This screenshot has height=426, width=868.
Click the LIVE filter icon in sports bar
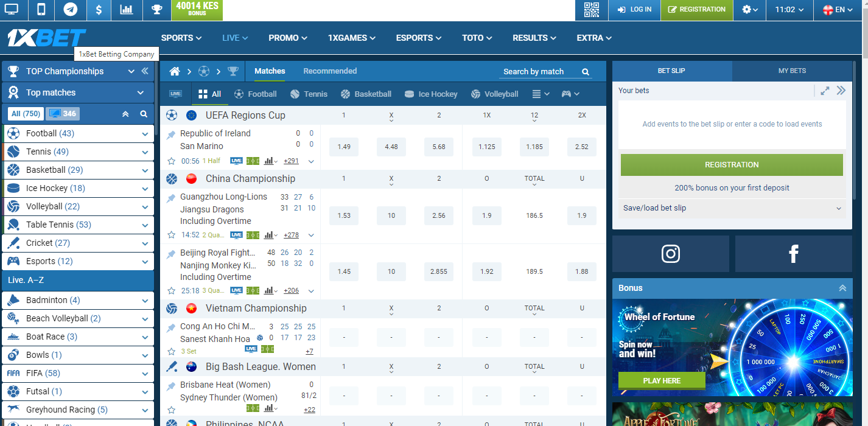175,94
